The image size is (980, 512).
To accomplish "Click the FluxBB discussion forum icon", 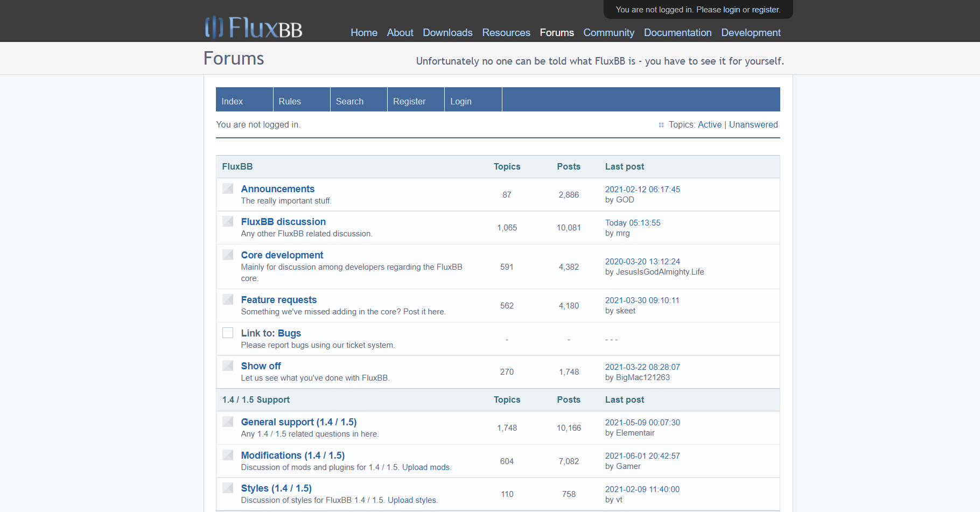I will (228, 221).
